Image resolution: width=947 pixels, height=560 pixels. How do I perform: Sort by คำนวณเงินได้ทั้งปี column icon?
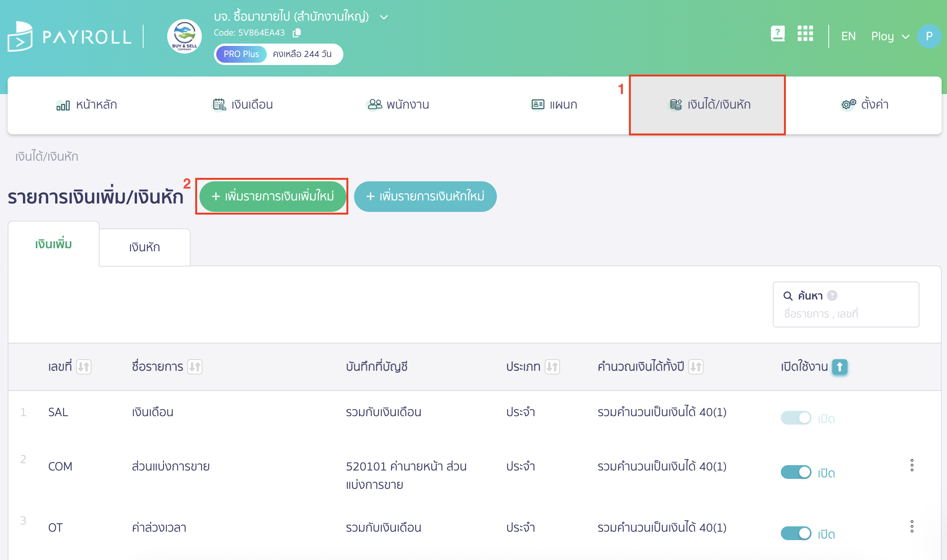[696, 367]
